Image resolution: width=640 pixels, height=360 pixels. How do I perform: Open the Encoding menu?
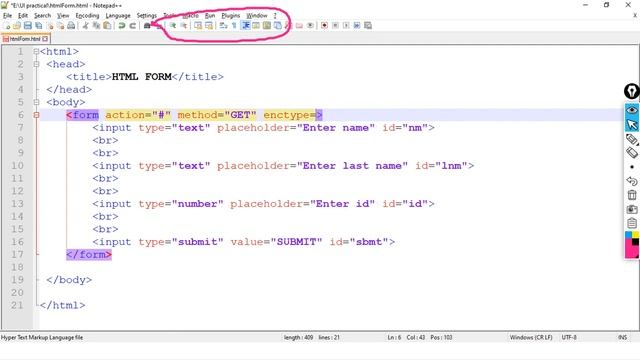tap(87, 16)
